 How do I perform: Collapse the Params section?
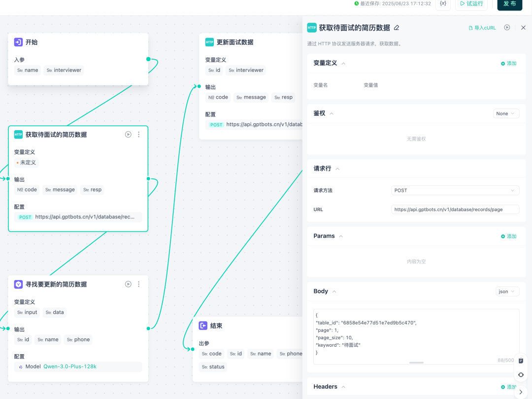click(341, 236)
